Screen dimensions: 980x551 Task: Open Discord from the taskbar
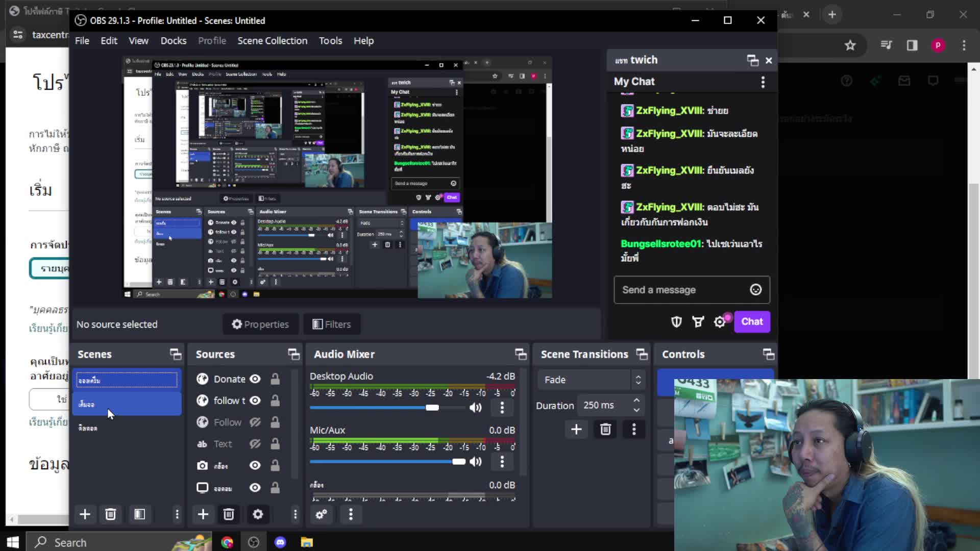pyautogui.click(x=280, y=542)
